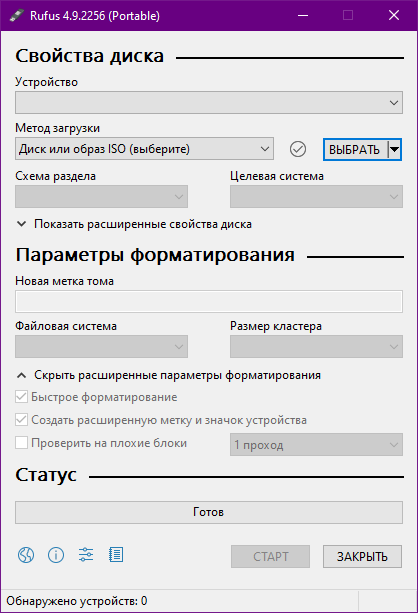The height and width of the screenshot is (613, 418).
Task: Click the About info icon
Action: 56,555
